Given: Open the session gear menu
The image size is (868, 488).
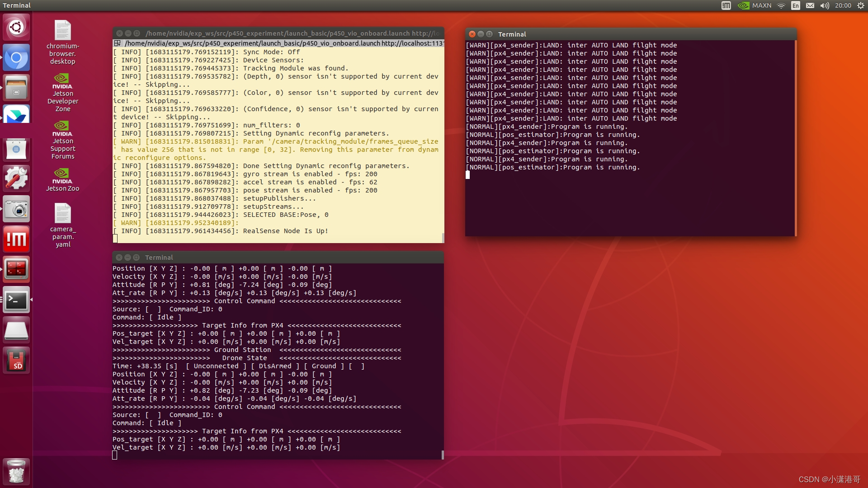Looking at the screenshot, I should 861,5.
